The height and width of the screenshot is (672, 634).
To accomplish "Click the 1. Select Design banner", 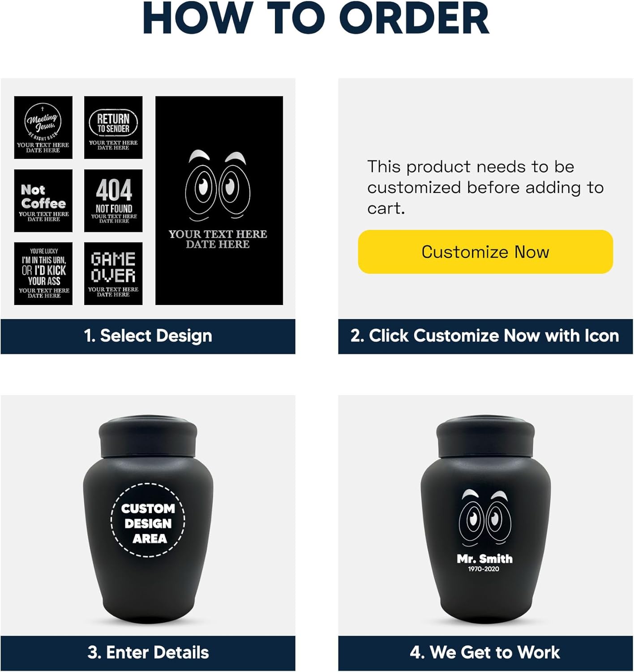I will point(148,336).
